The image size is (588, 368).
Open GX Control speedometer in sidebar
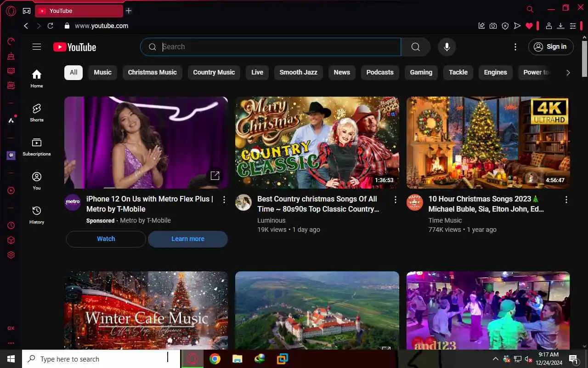11,41
